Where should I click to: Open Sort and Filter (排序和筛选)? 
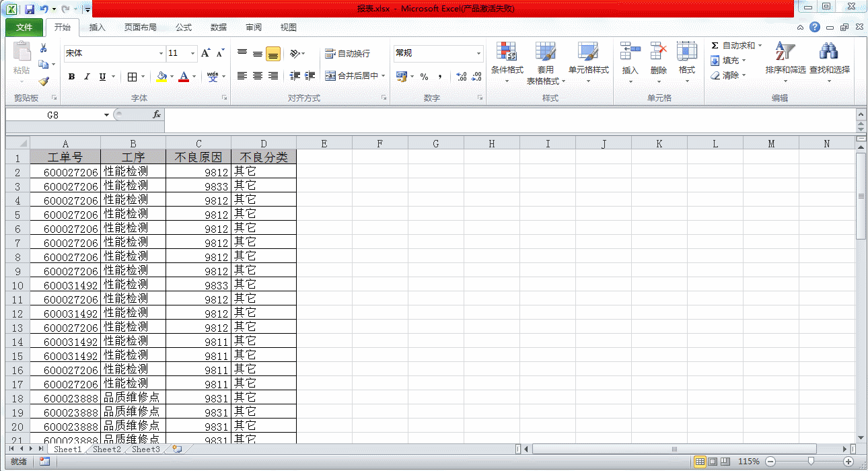[785, 61]
